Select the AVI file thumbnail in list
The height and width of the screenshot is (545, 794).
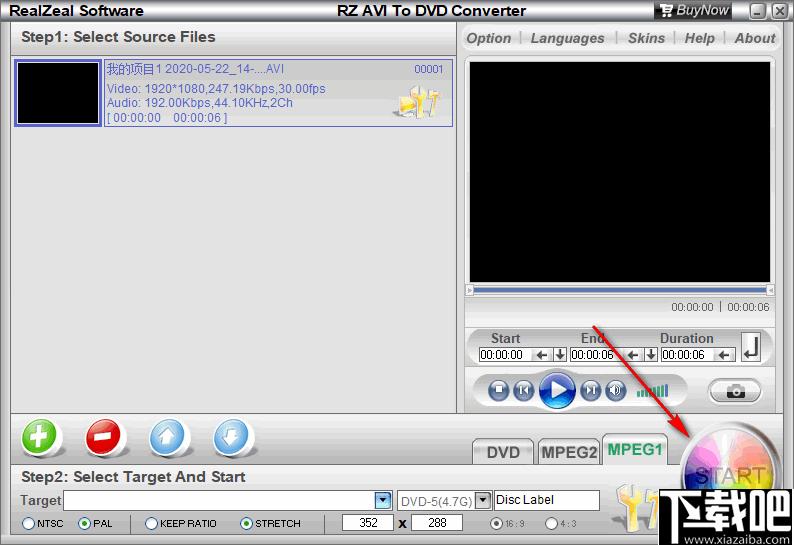[x=58, y=93]
